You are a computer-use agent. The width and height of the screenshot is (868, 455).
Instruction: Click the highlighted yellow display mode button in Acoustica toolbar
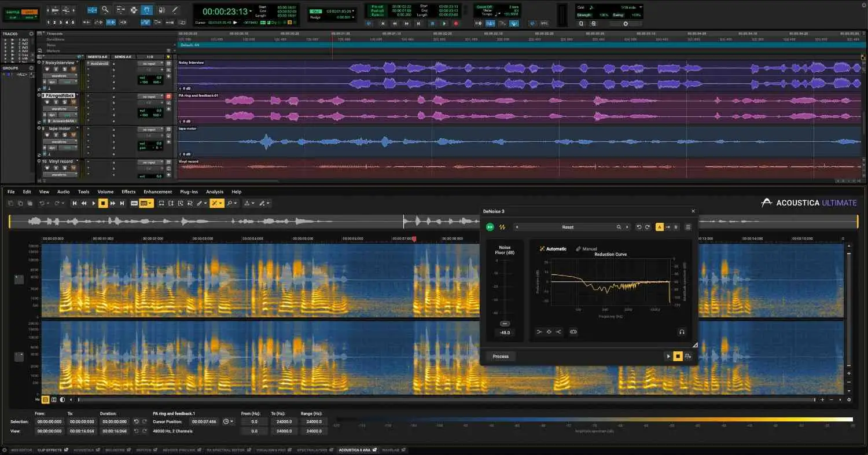tap(146, 203)
